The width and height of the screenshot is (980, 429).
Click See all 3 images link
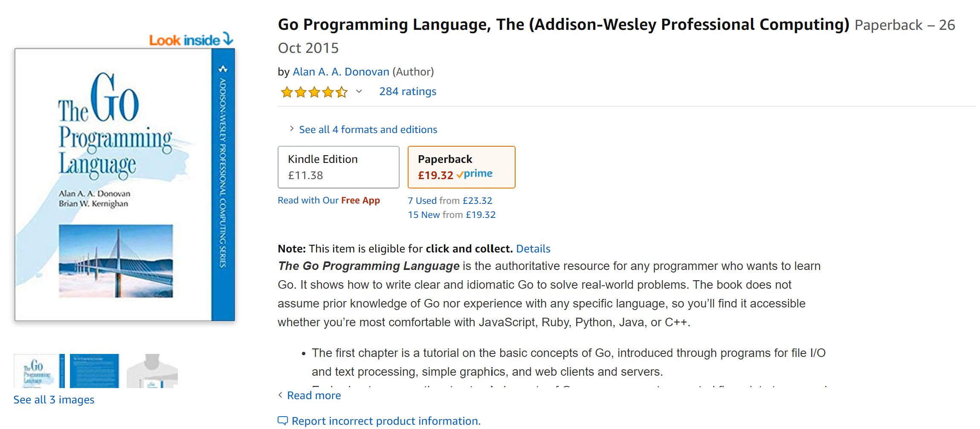click(x=54, y=400)
